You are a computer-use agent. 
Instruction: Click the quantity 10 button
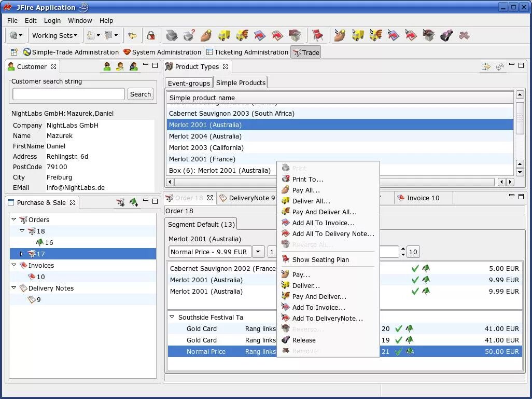[x=413, y=252]
